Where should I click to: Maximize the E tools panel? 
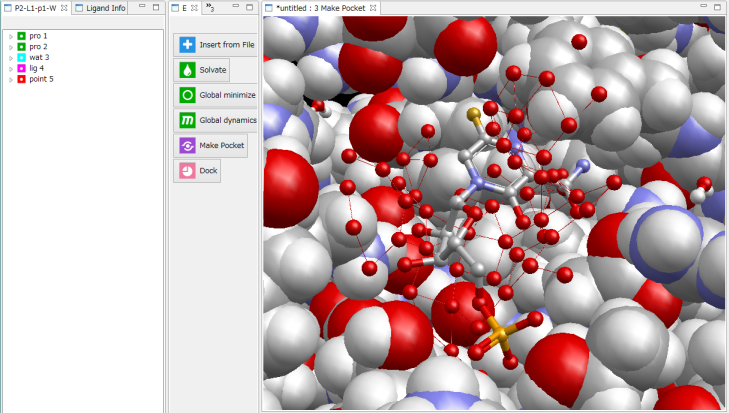pyautogui.click(x=250, y=7)
